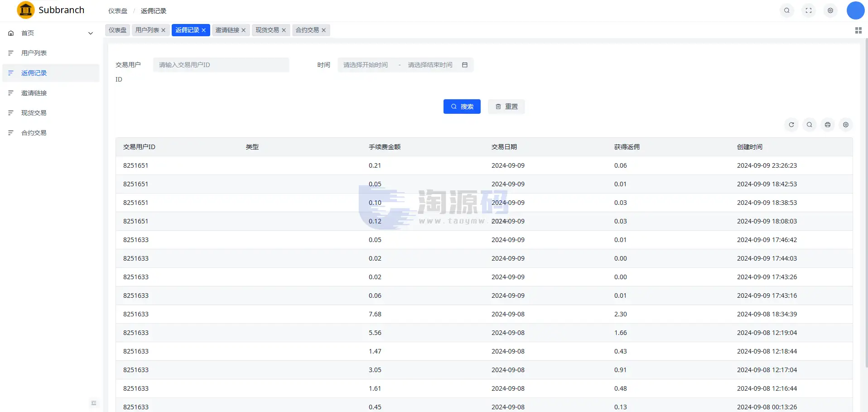This screenshot has height=412, width=868.
Task: Open 邀请链接 in the sidebar
Action: point(51,93)
